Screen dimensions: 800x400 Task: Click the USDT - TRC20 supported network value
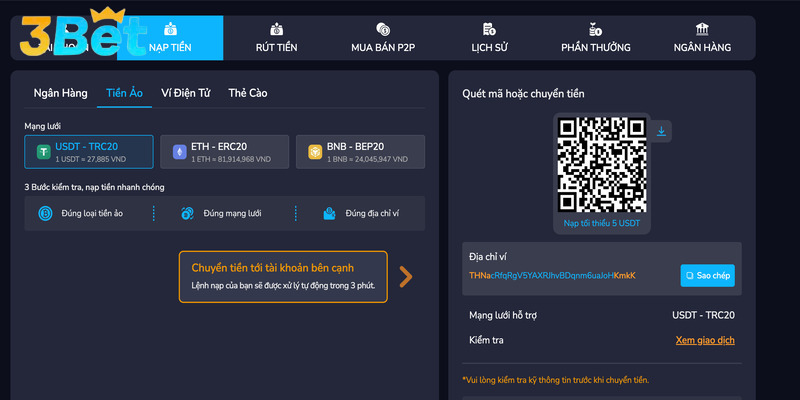pos(704,315)
